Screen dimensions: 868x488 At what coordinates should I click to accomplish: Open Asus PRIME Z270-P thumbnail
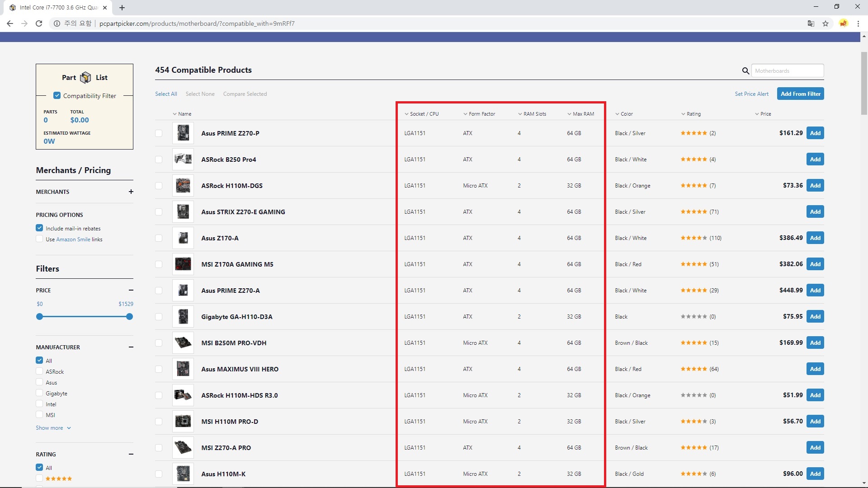183,133
